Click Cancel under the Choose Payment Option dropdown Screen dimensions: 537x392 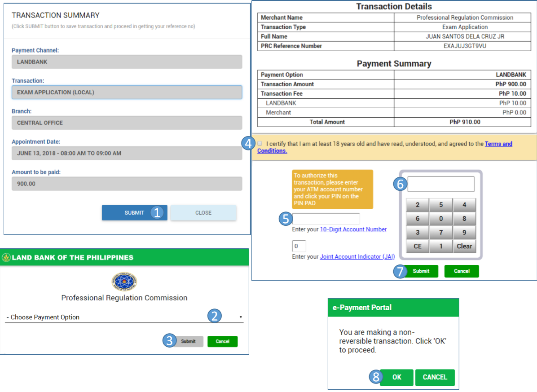pyautogui.click(x=222, y=341)
